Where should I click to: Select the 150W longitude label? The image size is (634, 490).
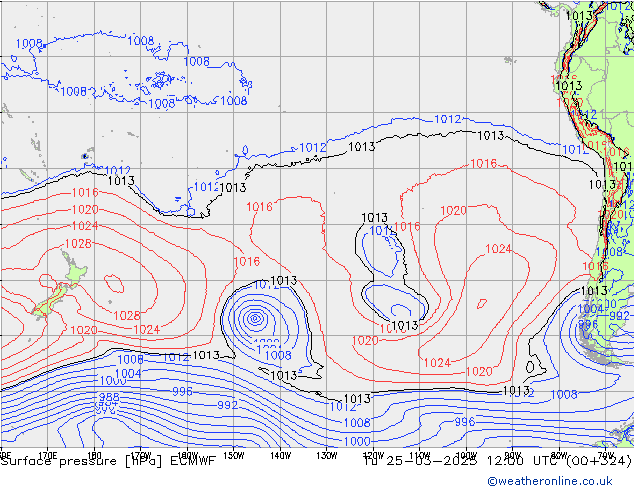(234, 456)
